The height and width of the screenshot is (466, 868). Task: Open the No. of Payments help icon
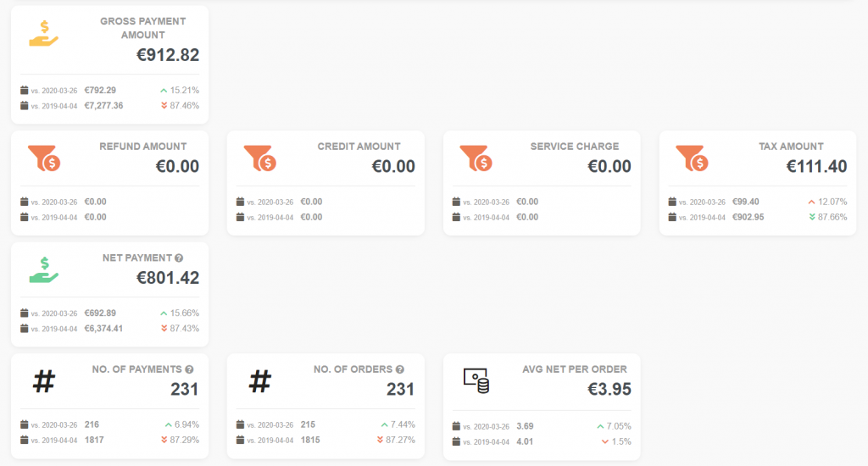tap(189, 369)
